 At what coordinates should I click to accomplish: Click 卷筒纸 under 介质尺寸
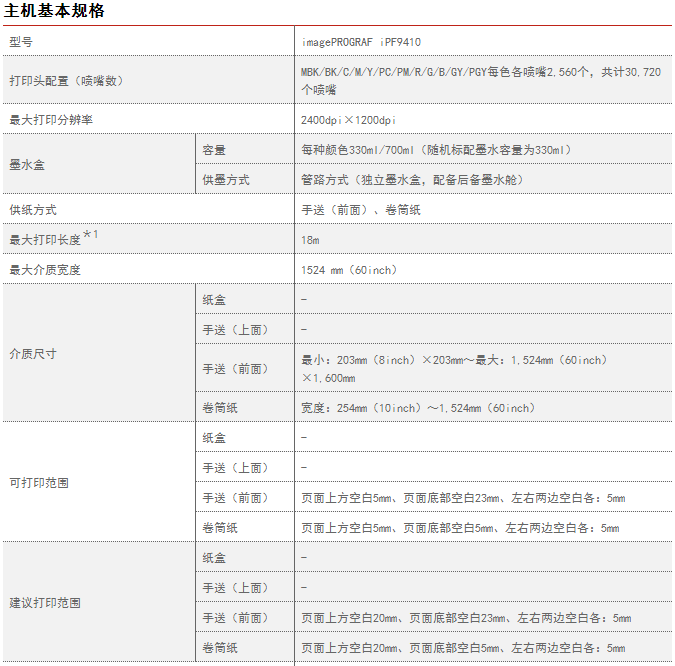220,408
